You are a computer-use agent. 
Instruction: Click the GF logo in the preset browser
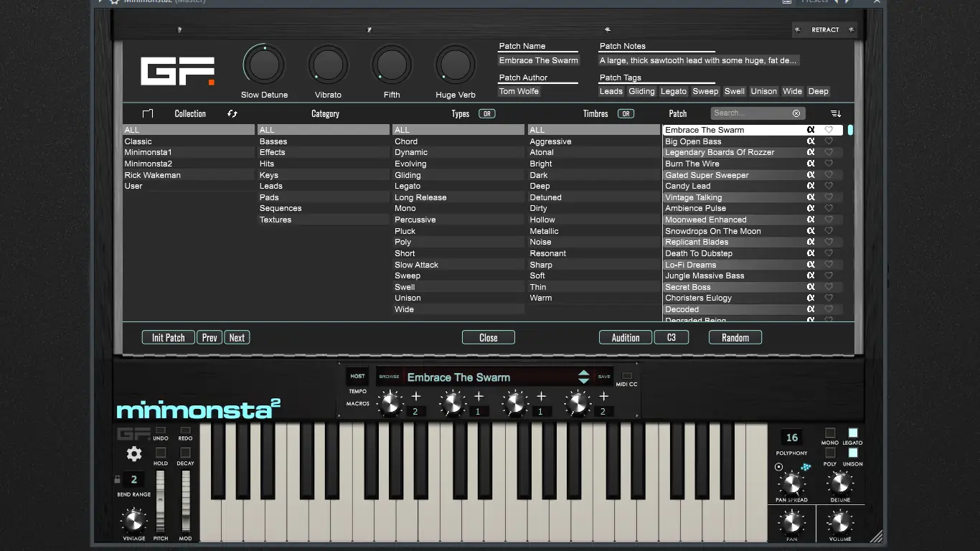[178, 71]
